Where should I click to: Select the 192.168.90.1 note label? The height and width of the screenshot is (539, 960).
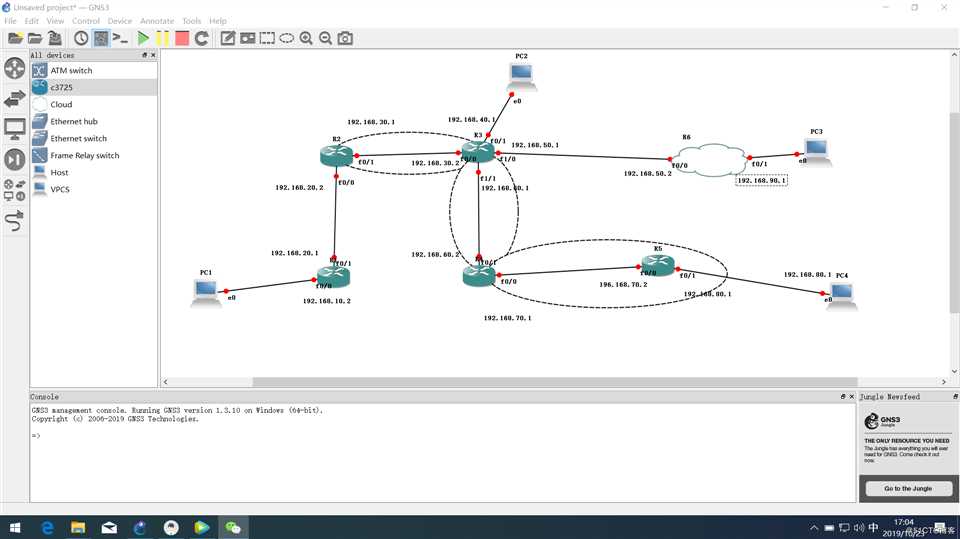[761, 180]
